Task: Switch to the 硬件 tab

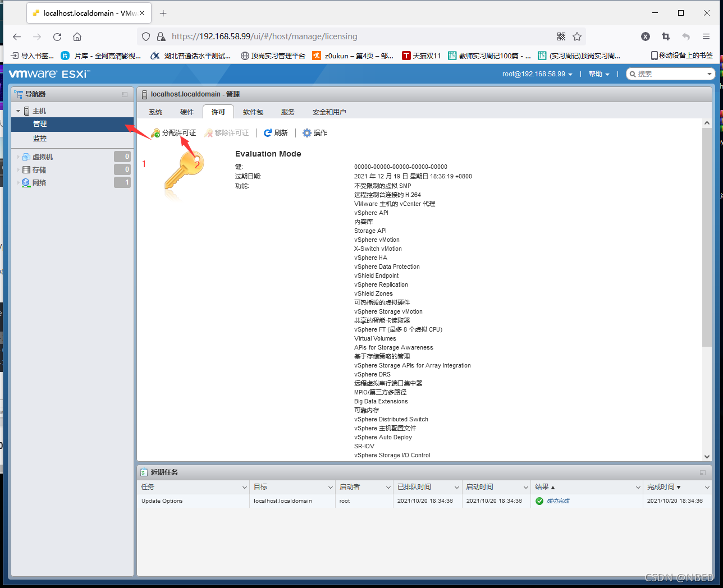Action: click(187, 112)
